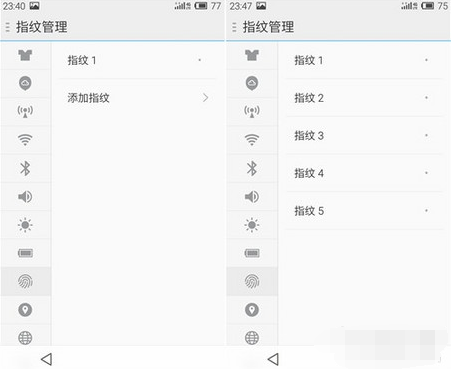The height and width of the screenshot is (369, 454).
Task: Open brightness sun icon in left screen
Action: point(25,225)
